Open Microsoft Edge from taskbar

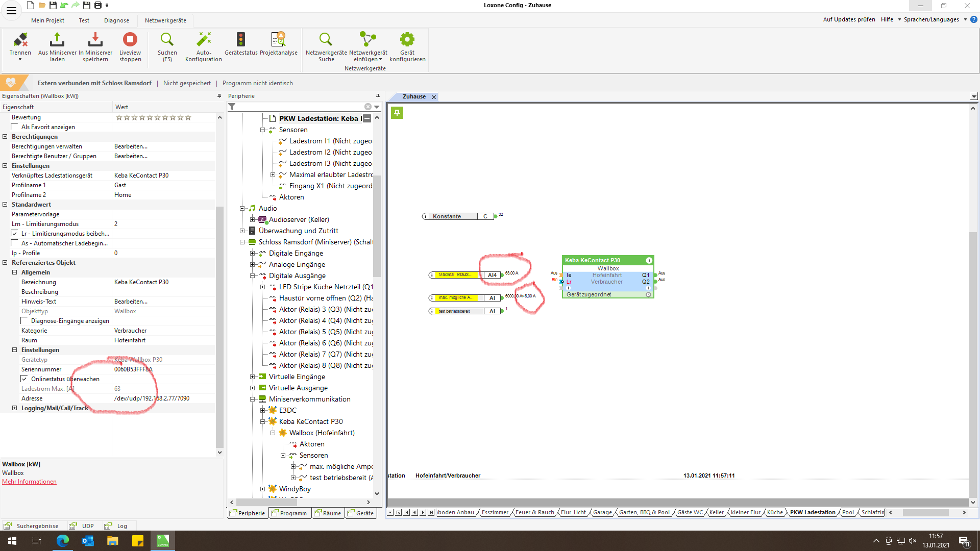(x=62, y=541)
